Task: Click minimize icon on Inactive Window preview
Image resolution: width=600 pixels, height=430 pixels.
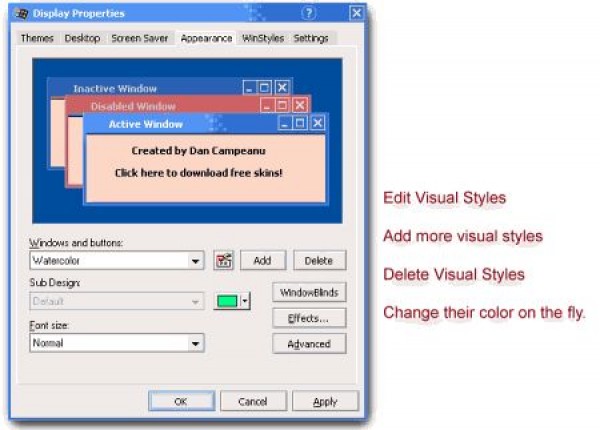Action: pos(249,88)
